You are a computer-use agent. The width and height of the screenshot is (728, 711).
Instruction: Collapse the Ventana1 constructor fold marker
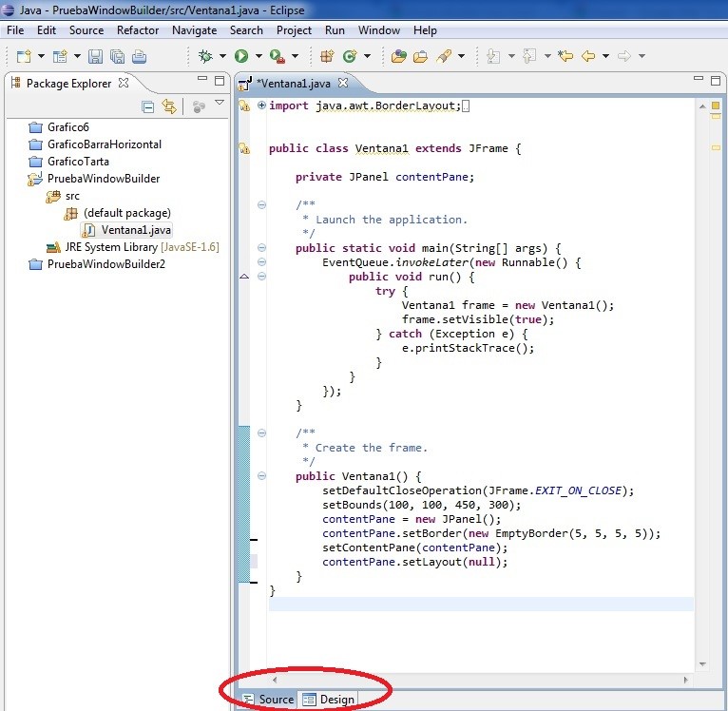point(261,476)
